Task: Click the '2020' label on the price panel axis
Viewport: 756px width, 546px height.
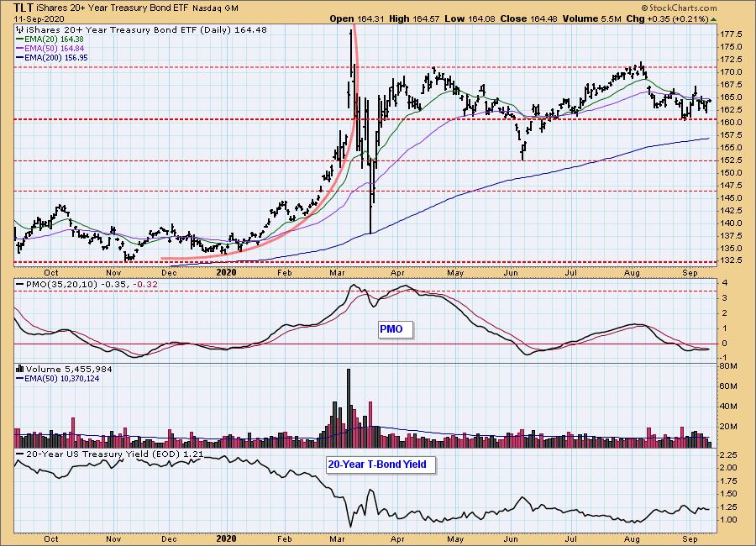Action: pyautogui.click(x=226, y=272)
